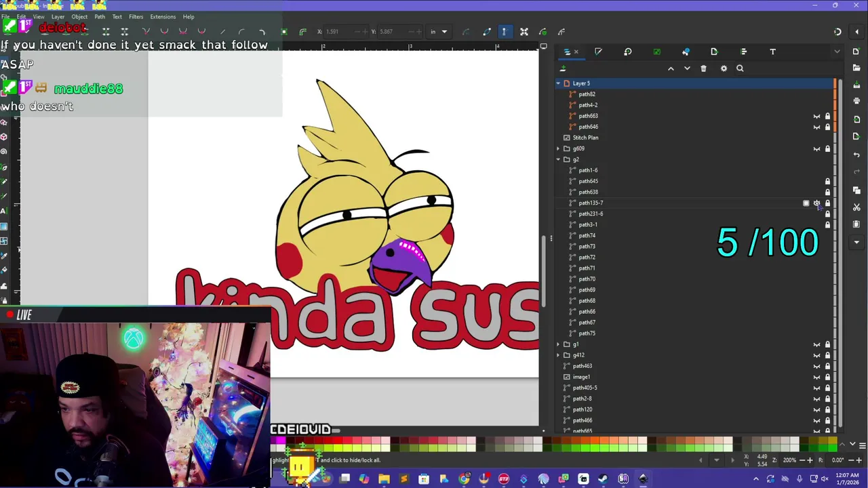Screen dimensions: 868x488
Task: Open the Fill and Stroke panel tab
Action: (598, 52)
